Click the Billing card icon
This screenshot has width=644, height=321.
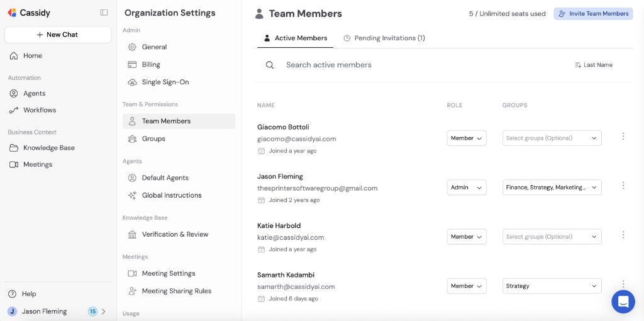[132, 65]
